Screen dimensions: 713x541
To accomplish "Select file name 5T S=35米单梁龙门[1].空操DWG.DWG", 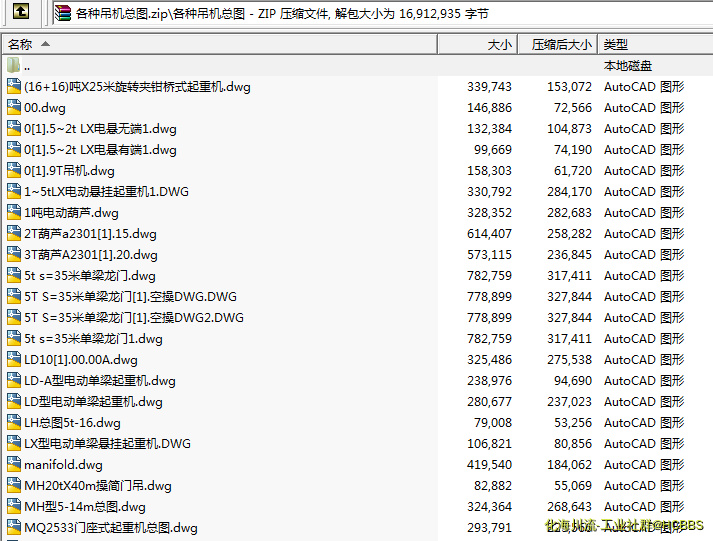I will pyautogui.click(x=131, y=297).
